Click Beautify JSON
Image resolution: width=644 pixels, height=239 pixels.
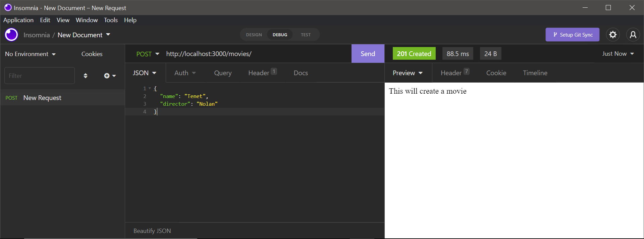(152, 231)
